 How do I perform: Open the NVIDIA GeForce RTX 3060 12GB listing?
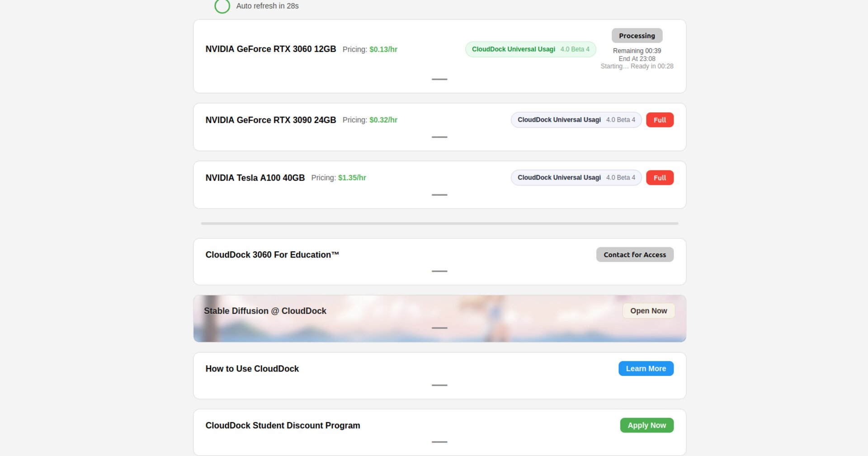[x=270, y=49]
